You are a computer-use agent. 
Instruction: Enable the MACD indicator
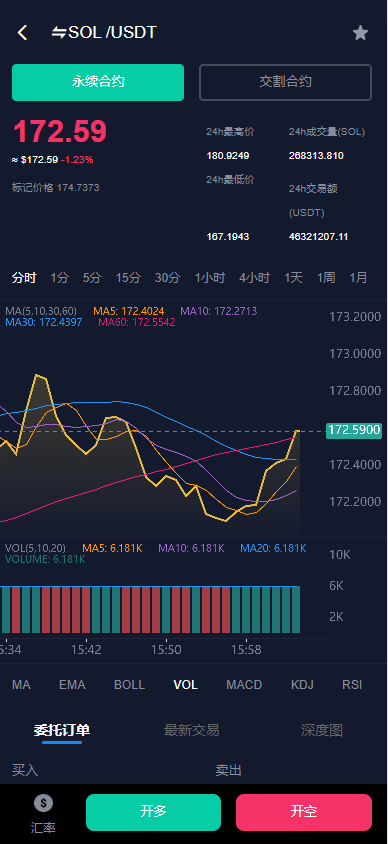[244, 685]
